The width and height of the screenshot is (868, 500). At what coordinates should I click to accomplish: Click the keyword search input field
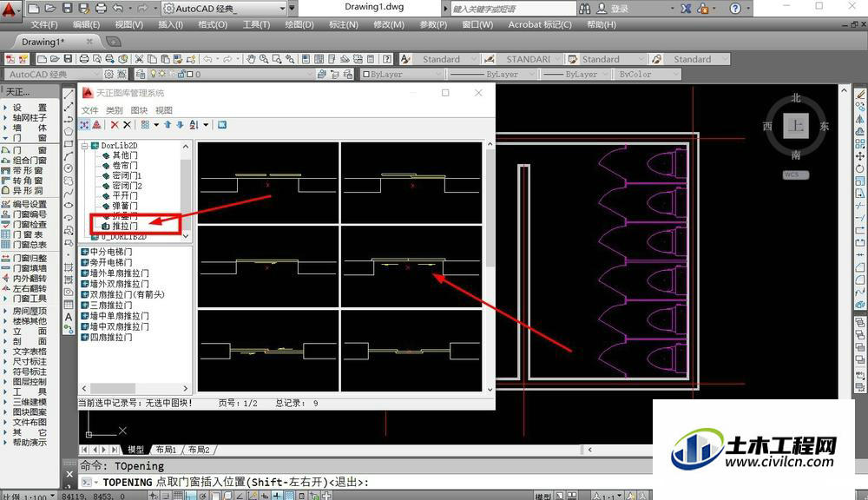tap(513, 9)
